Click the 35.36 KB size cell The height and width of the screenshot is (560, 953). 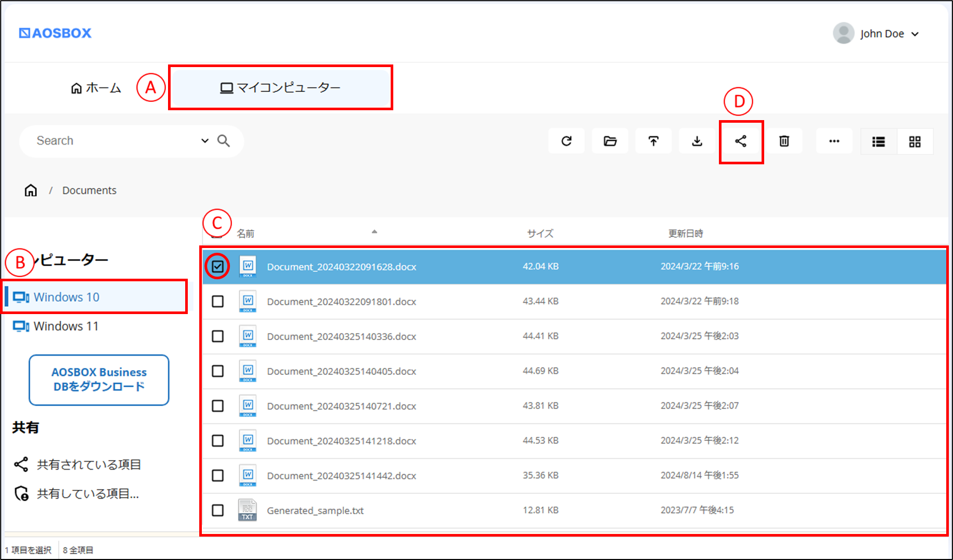pyautogui.click(x=540, y=475)
